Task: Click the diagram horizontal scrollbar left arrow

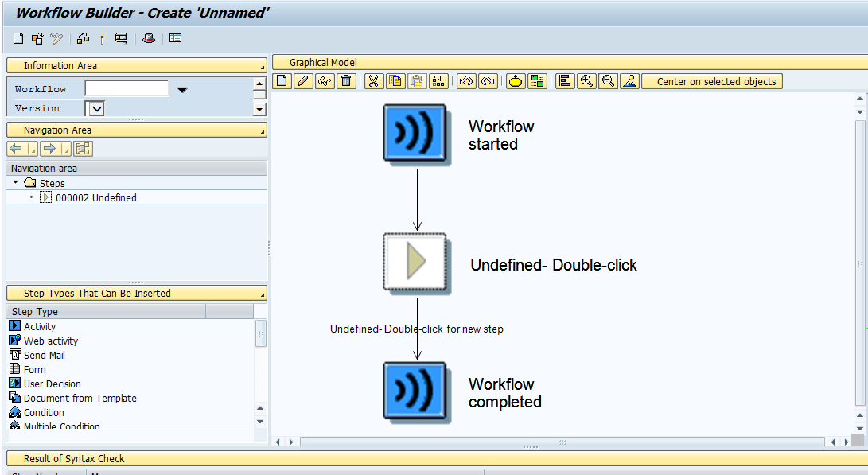Action: [278, 442]
